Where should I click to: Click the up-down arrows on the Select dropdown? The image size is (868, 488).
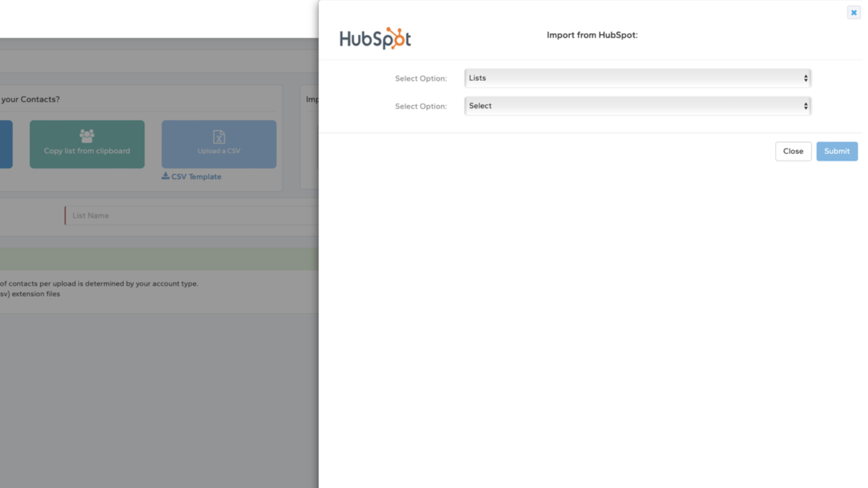click(x=805, y=106)
